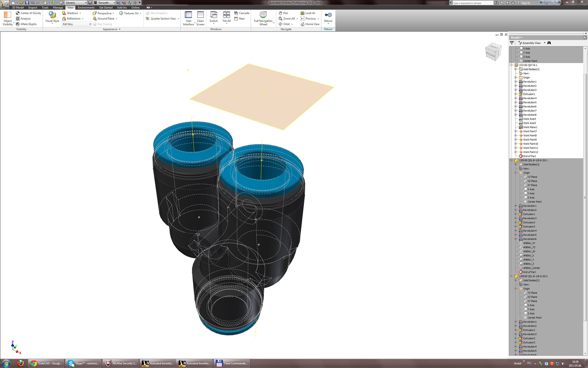The image size is (588, 368).
Task: Open the Smooth appearance dropdown
Action: pos(105,3)
